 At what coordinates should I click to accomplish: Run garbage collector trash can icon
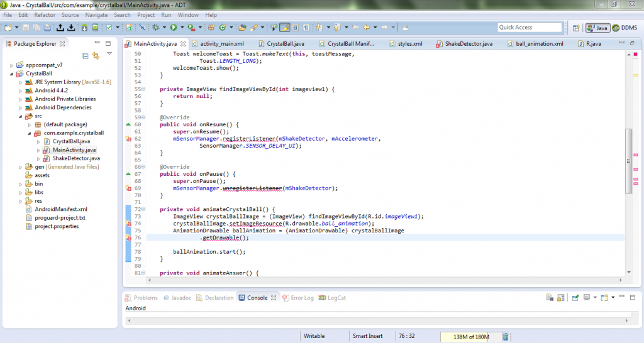(506, 337)
